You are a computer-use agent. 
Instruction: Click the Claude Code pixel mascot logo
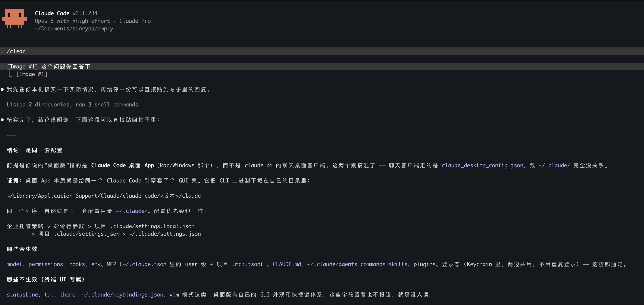[14, 19]
